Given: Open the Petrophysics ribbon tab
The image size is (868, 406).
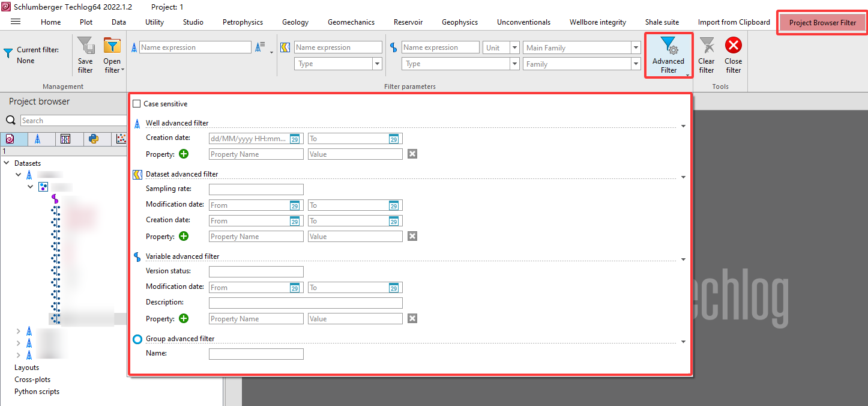Looking at the screenshot, I should pyautogui.click(x=243, y=22).
